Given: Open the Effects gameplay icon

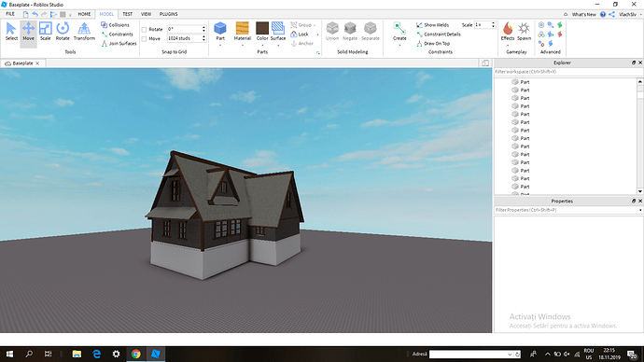Looking at the screenshot, I should [x=508, y=32].
